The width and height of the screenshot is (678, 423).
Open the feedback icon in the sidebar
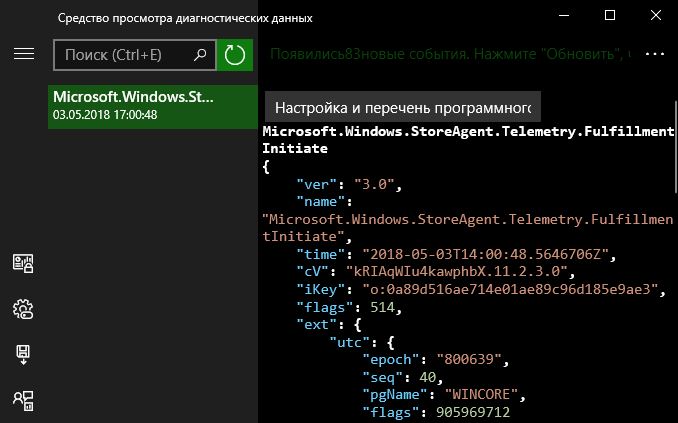coord(23,401)
